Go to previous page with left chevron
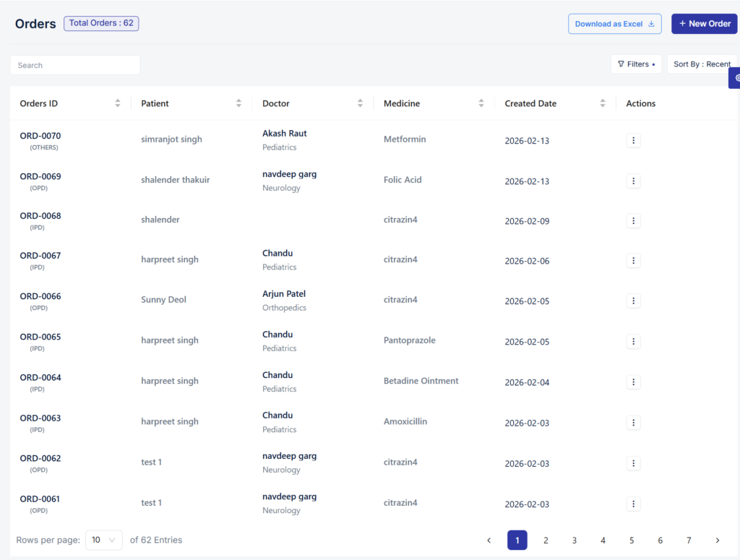Image resolution: width=740 pixels, height=560 pixels. pyautogui.click(x=489, y=540)
